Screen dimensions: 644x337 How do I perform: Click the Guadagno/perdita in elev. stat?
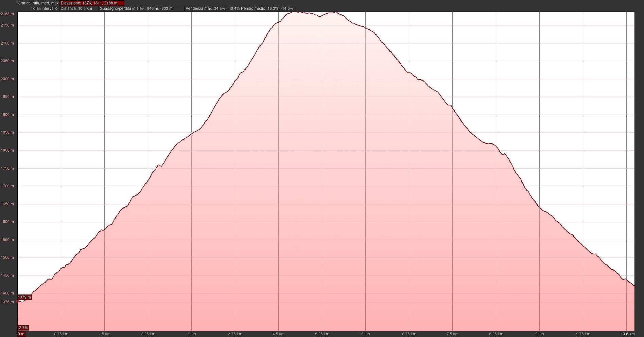click(x=136, y=9)
